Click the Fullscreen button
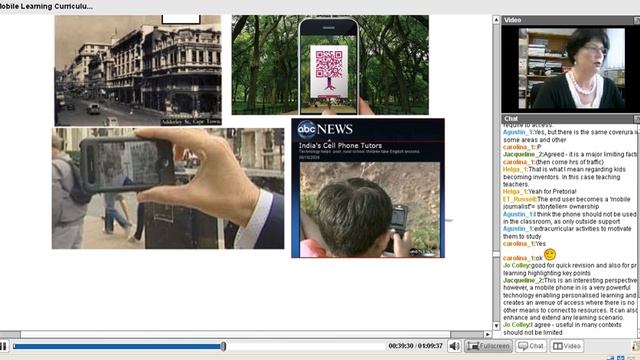The width and height of the screenshot is (640, 360). [x=489, y=346]
